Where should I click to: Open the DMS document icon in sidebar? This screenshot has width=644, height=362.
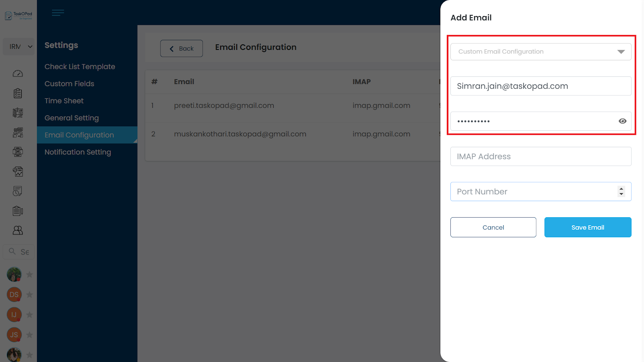18,152
